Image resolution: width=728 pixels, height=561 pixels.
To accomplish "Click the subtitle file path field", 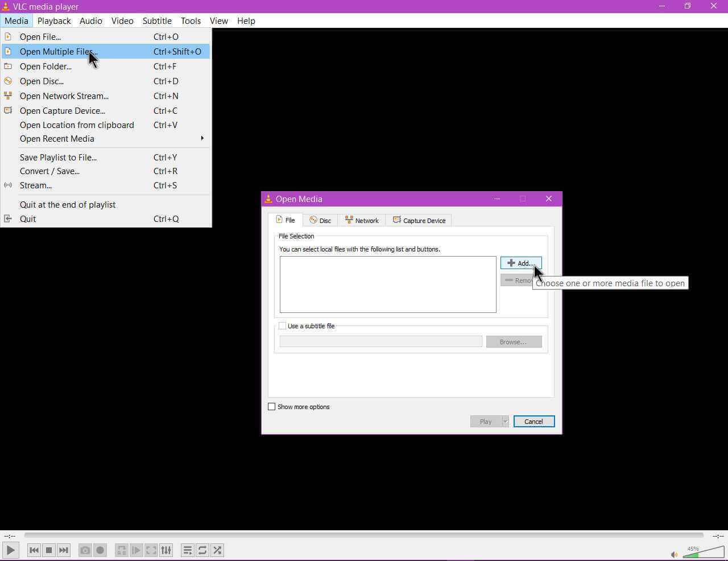I will point(380,341).
